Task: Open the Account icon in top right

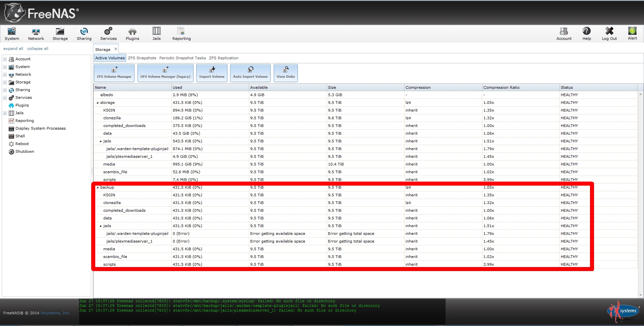Action: 564,34
